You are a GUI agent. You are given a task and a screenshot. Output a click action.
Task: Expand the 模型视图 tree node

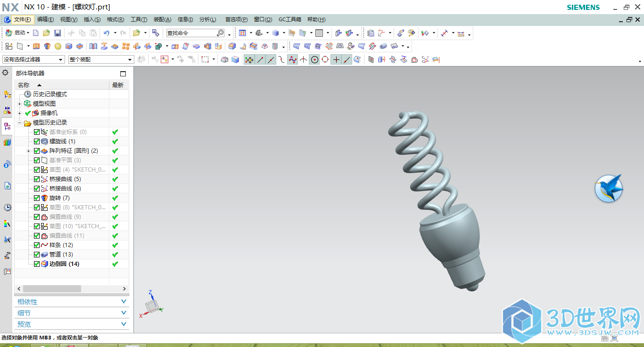(x=20, y=104)
